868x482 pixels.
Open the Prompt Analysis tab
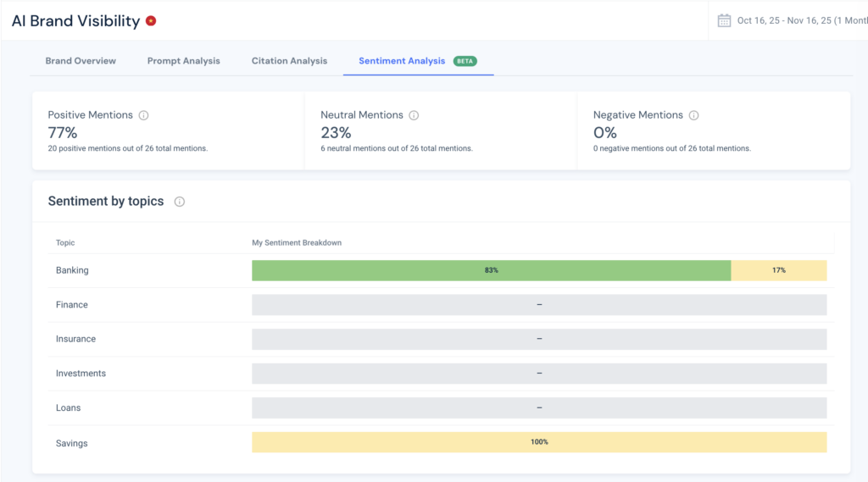[x=183, y=61]
